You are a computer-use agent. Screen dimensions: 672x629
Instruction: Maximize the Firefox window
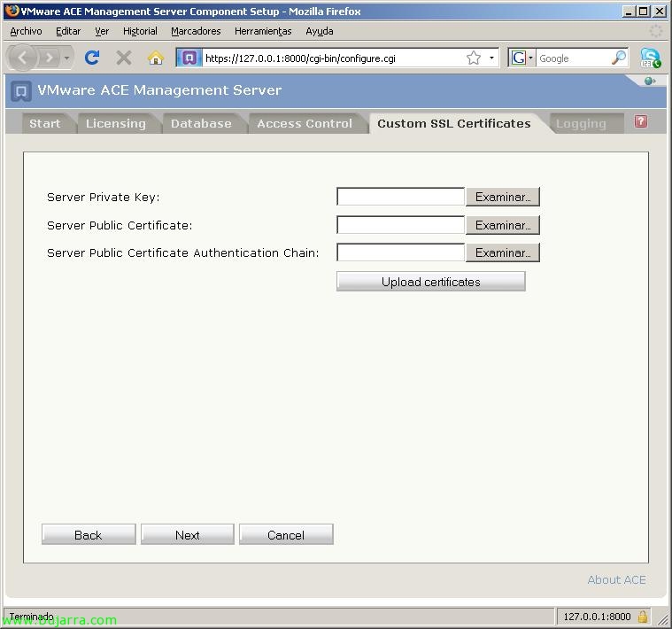tap(644, 12)
